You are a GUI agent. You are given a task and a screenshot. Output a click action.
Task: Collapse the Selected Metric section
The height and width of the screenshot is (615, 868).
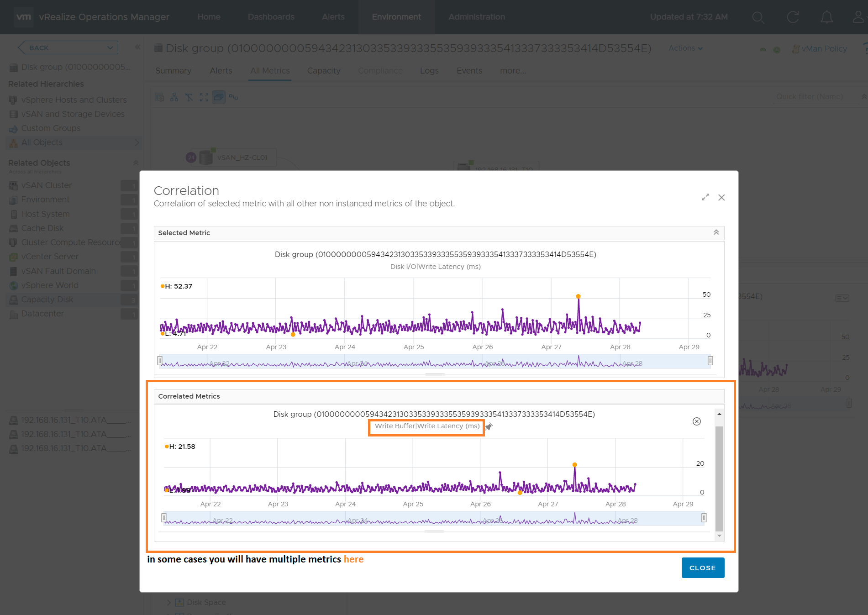[716, 232]
